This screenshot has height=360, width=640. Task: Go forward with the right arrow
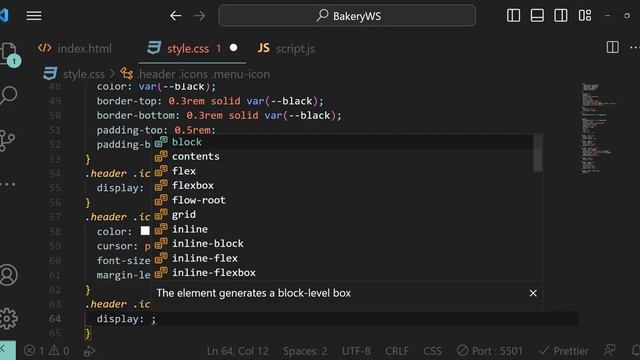[200, 16]
